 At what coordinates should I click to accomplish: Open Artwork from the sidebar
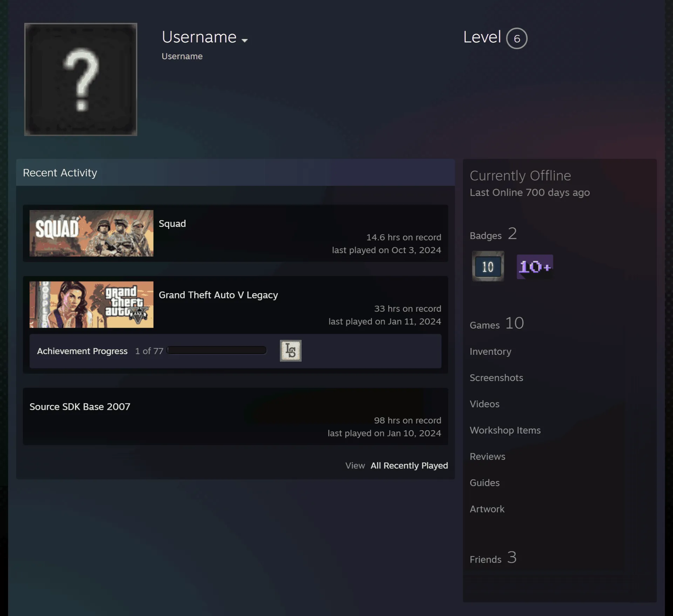[487, 509]
